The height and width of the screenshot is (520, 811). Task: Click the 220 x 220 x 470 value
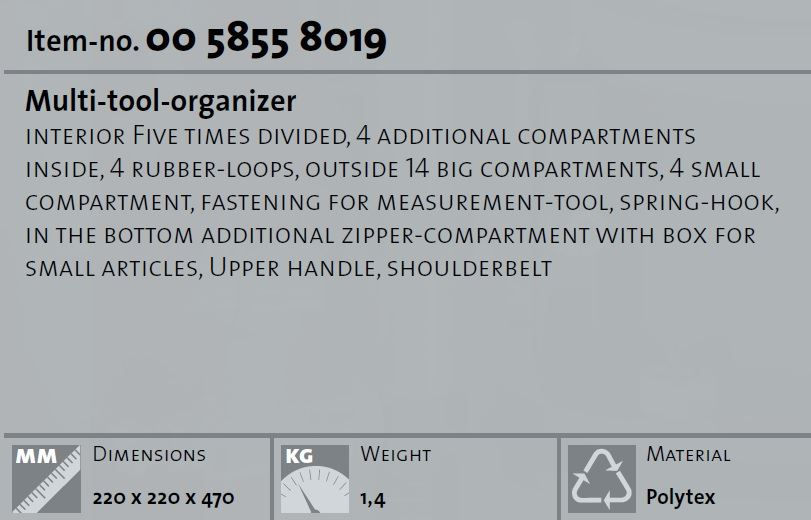(163, 498)
